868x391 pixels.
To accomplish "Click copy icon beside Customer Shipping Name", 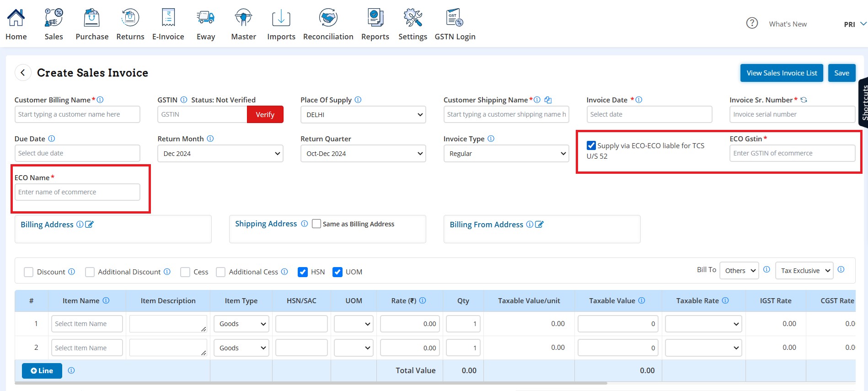I will [548, 100].
